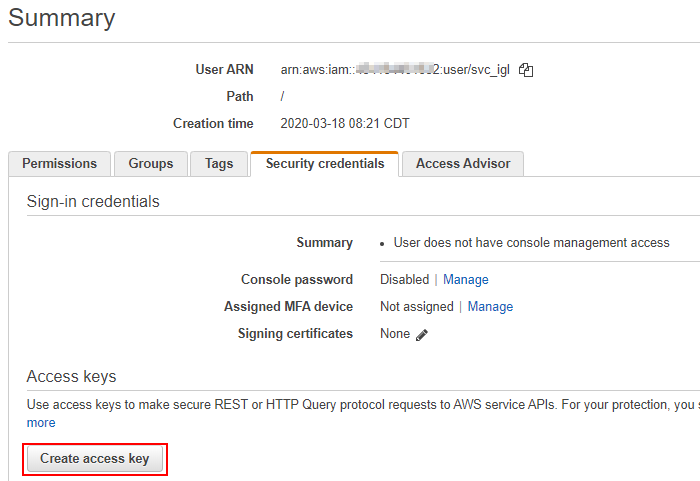Click the User ARN value text

[x=397, y=70]
